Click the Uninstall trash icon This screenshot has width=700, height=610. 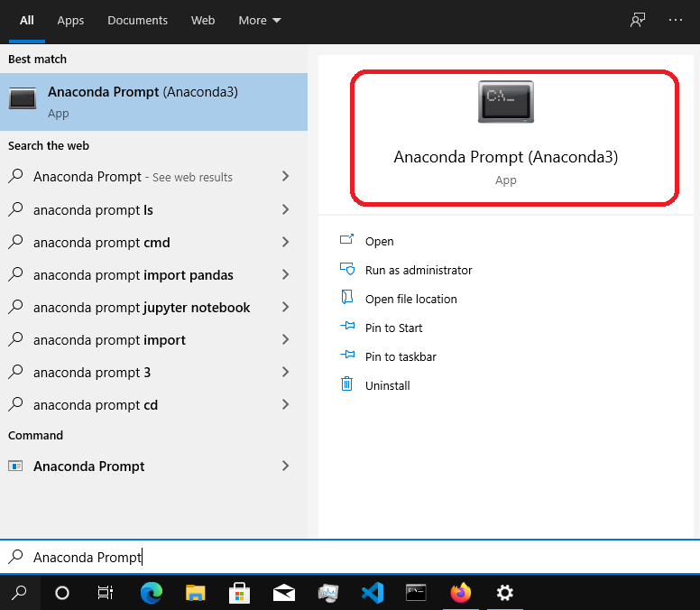(x=347, y=384)
